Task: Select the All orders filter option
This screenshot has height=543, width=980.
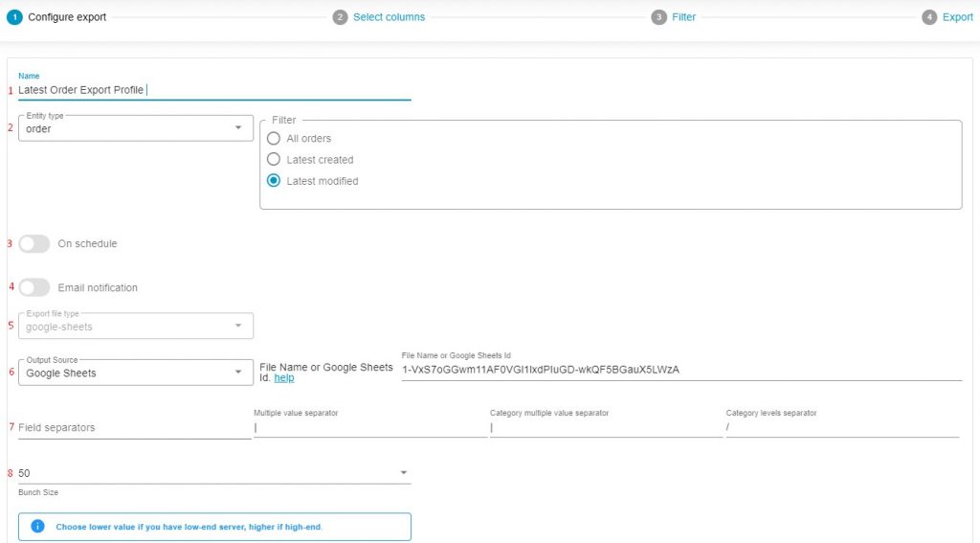Action: click(273, 138)
